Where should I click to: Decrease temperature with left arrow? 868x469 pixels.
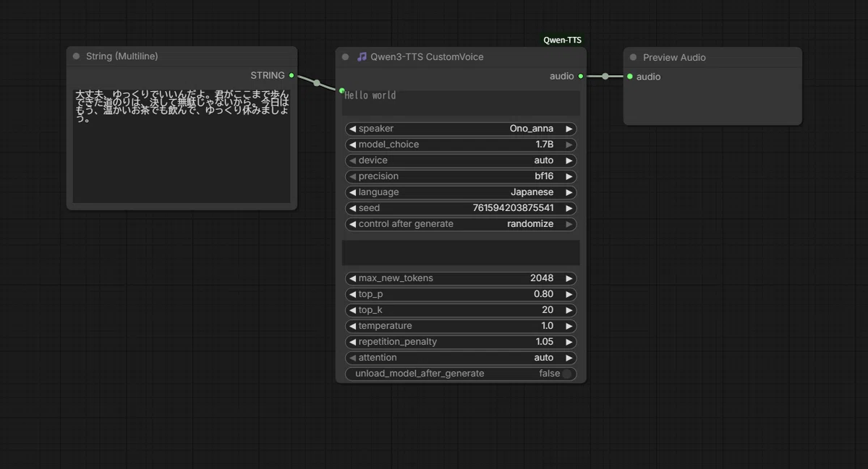click(352, 326)
